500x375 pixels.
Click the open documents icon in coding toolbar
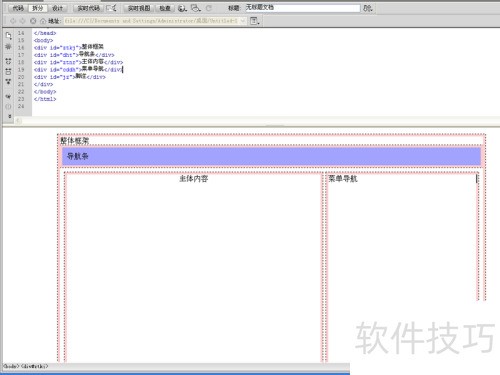coord(8,35)
